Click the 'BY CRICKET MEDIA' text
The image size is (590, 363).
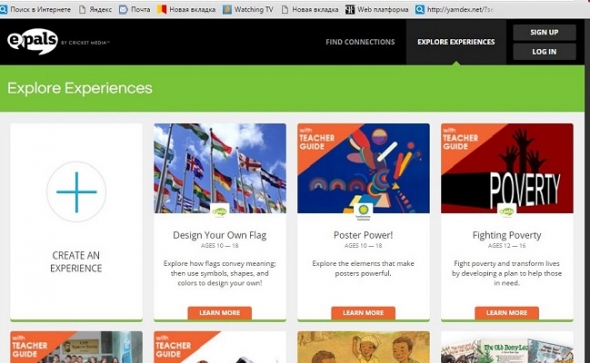click(x=85, y=43)
